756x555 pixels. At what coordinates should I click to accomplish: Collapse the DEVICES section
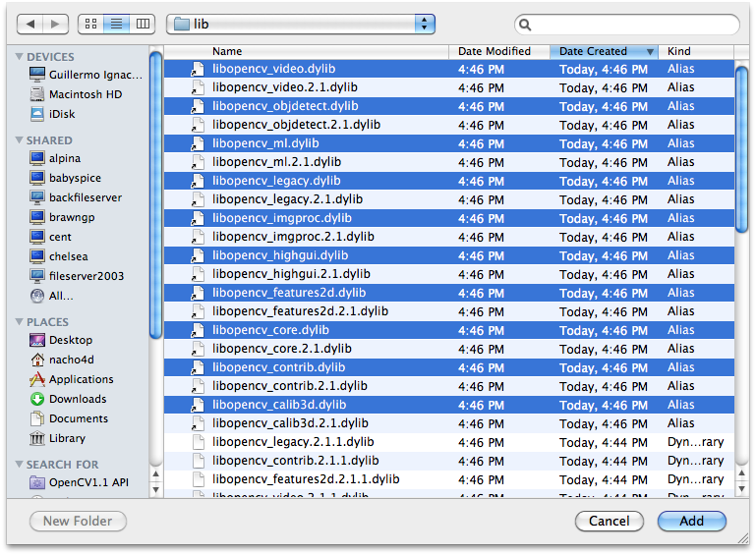coord(20,56)
